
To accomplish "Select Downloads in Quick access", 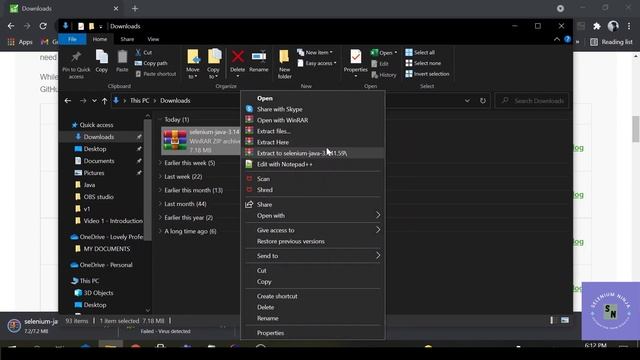I will point(99,137).
